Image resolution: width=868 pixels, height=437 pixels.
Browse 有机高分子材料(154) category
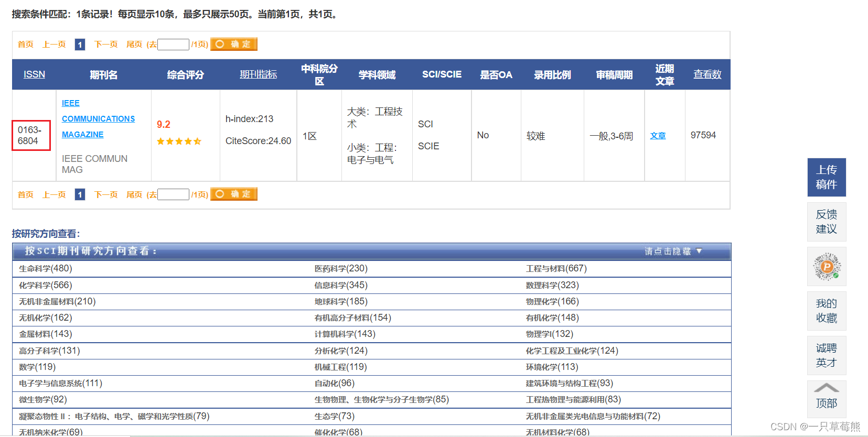coord(353,318)
